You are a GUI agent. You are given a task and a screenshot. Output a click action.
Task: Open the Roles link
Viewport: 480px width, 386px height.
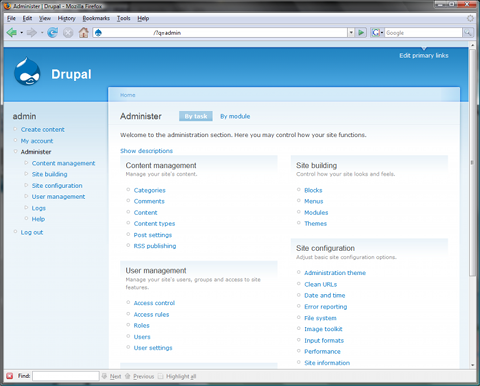pyautogui.click(x=141, y=325)
